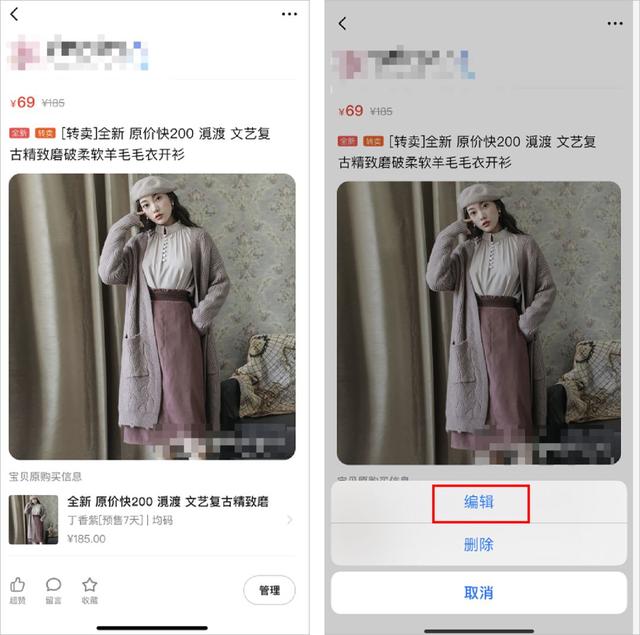The image size is (640, 635).
Task: Expand original purchase info chevron arrow
Action: (x=290, y=520)
